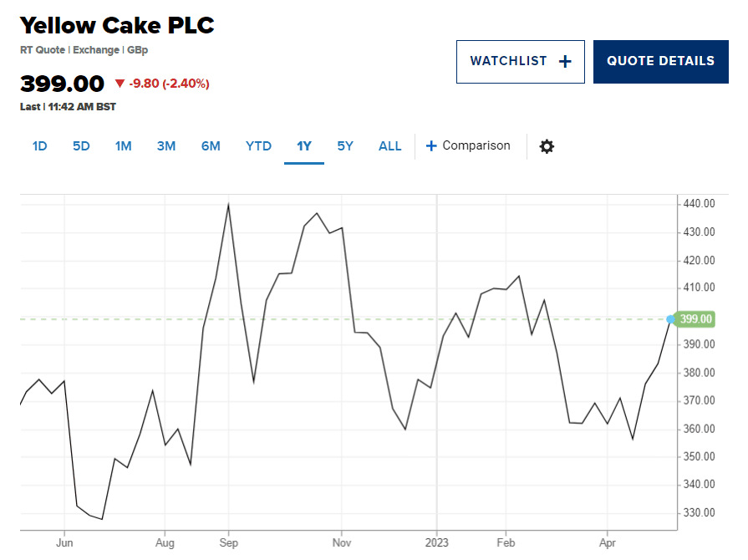Image resolution: width=748 pixels, height=560 pixels.
Task: Select the 1M time range
Action: pyautogui.click(x=123, y=146)
